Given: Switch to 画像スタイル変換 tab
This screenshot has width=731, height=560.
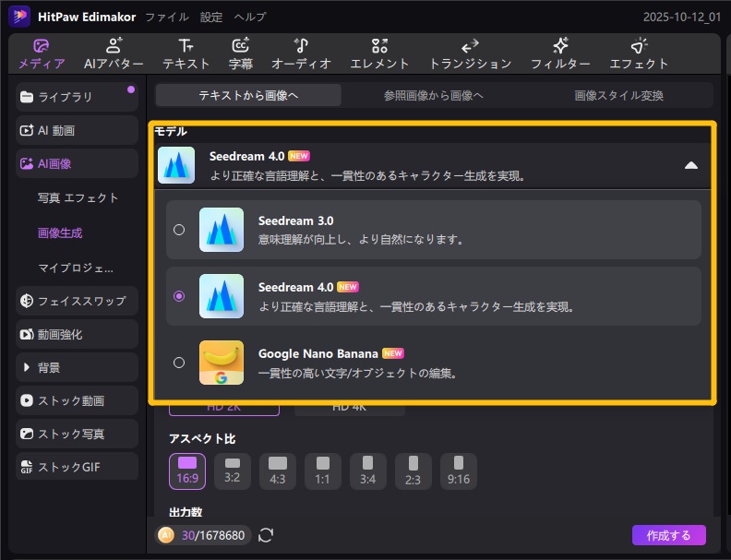Looking at the screenshot, I should click(618, 96).
